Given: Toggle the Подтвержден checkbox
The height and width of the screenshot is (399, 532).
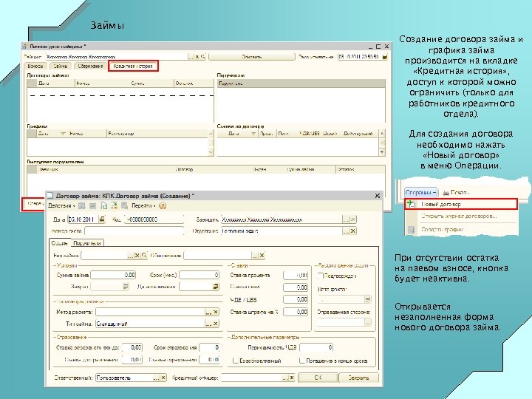Looking at the screenshot, I should (x=320, y=276).
